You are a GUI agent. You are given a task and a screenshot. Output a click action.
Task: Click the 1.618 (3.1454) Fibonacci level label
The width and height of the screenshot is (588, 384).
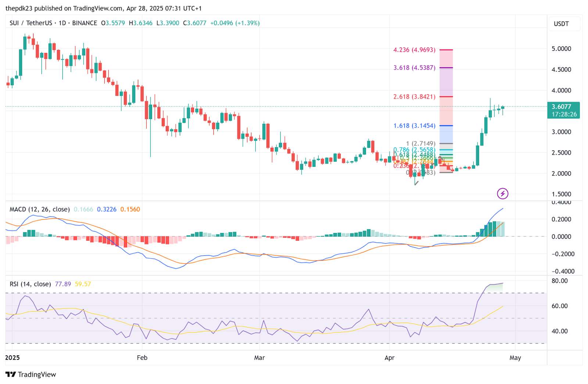click(414, 126)
